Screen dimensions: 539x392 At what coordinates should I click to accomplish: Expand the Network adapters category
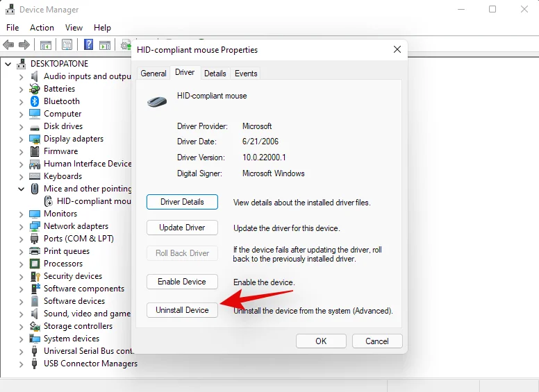(x=21, y=227)
